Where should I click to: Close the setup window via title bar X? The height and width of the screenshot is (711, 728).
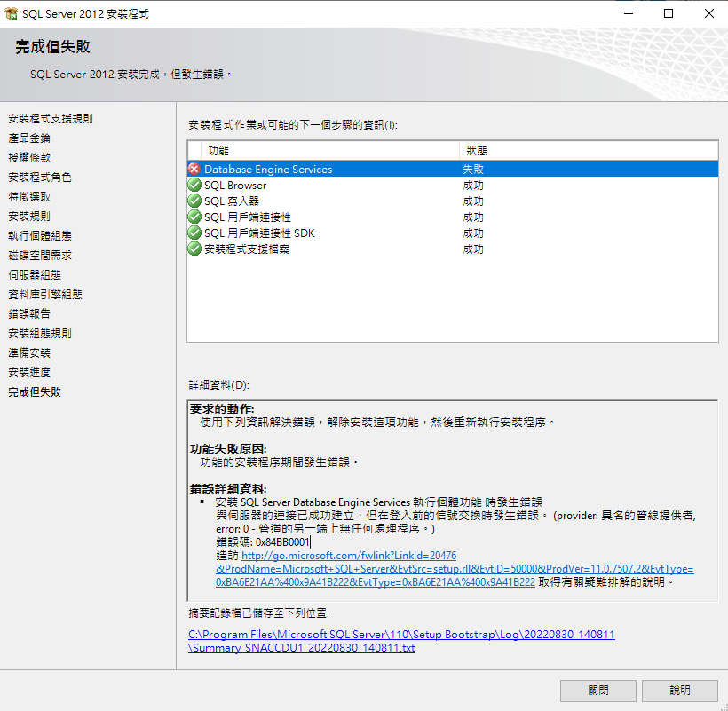point(709,14)
